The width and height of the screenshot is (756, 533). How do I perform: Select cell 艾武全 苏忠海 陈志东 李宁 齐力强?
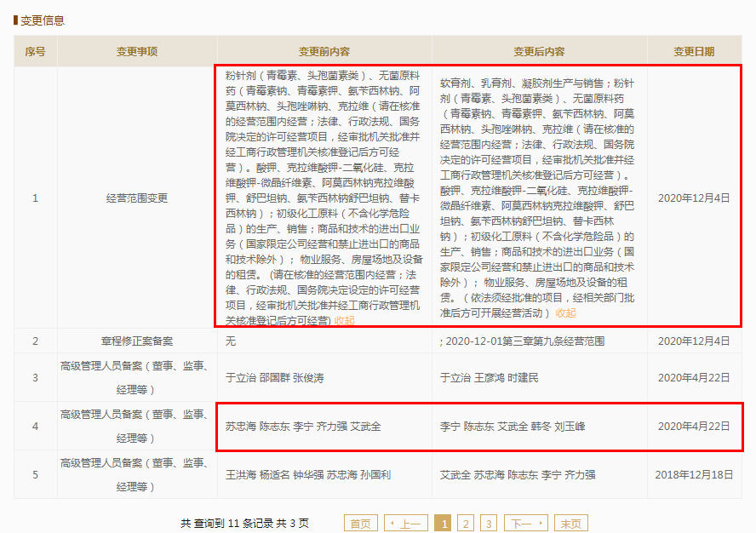[x=539, y=474]
